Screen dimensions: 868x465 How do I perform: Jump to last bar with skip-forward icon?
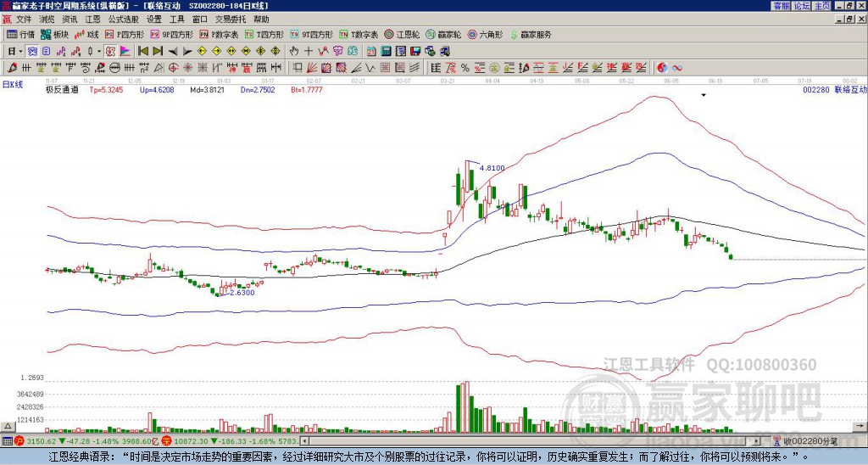coord(158,52)
